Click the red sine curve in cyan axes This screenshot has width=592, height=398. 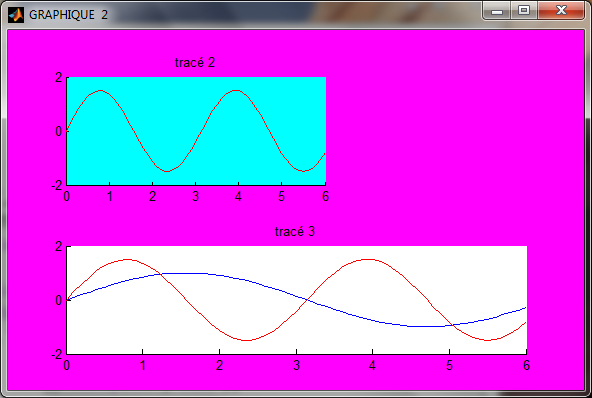click(x=236, y=91)
